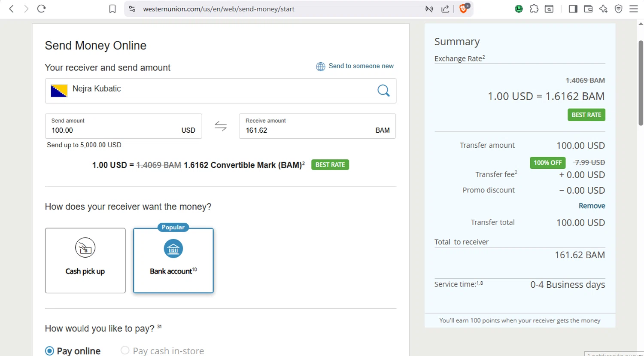Click the Send Money Online heading
644x356 pixels.
pos(96,46)
